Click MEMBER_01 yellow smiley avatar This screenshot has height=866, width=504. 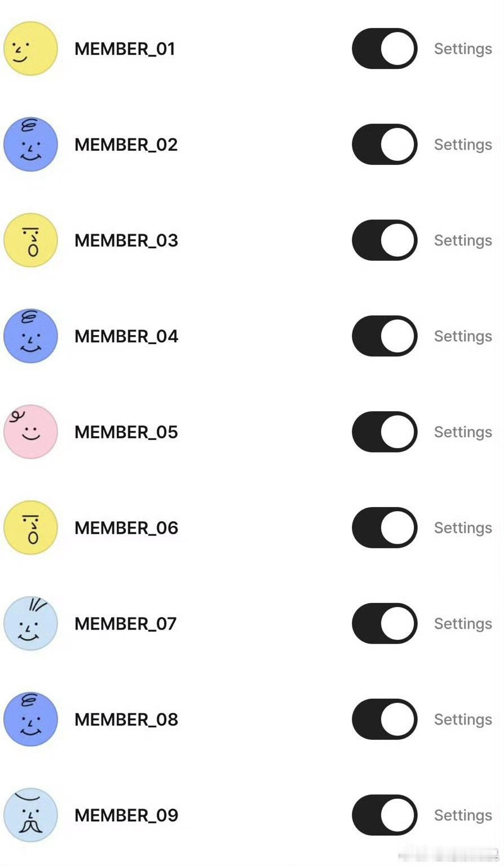tap(31, 49)
